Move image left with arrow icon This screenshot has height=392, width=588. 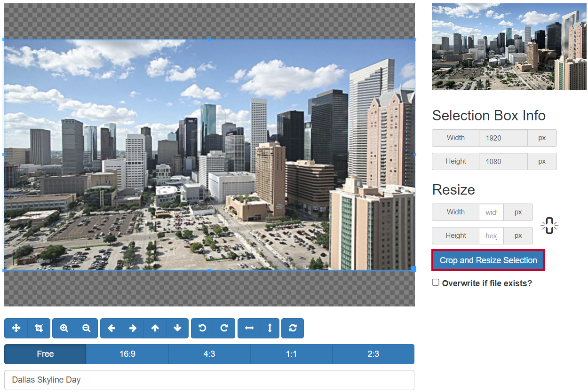tap(111, 328)
